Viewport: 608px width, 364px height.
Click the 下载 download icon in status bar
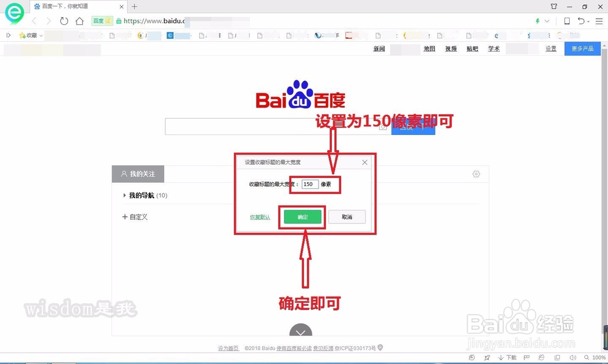click(x=506, y=357)
